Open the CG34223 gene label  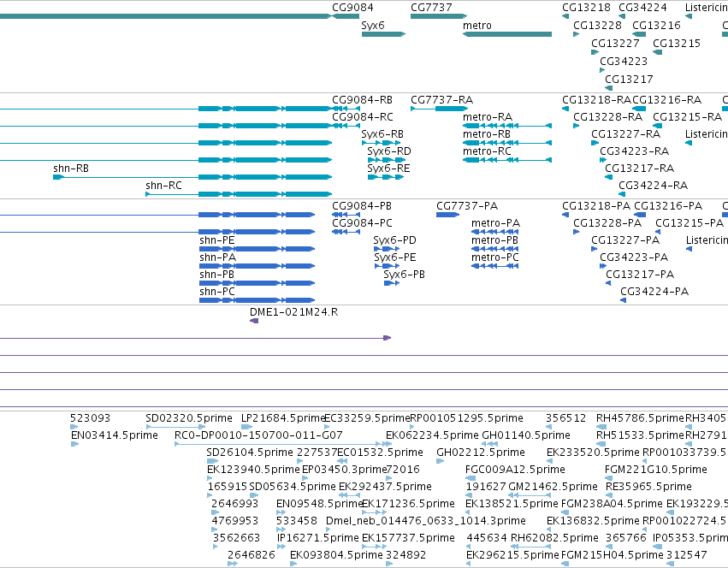pos(624,62)
